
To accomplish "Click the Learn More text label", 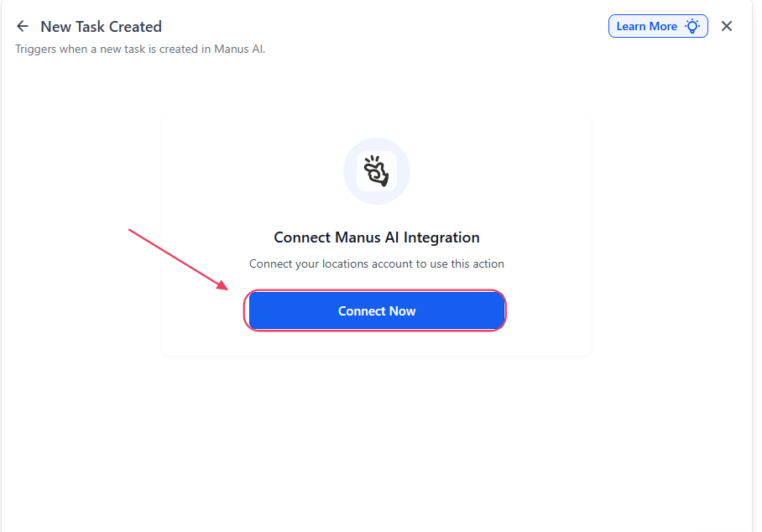I will [x=646, y=26].
